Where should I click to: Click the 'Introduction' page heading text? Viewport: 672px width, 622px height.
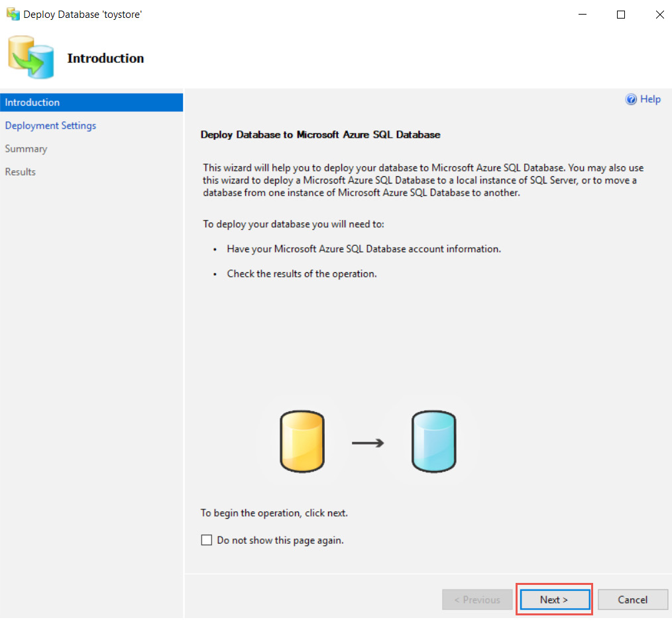[x=105, y=58]
